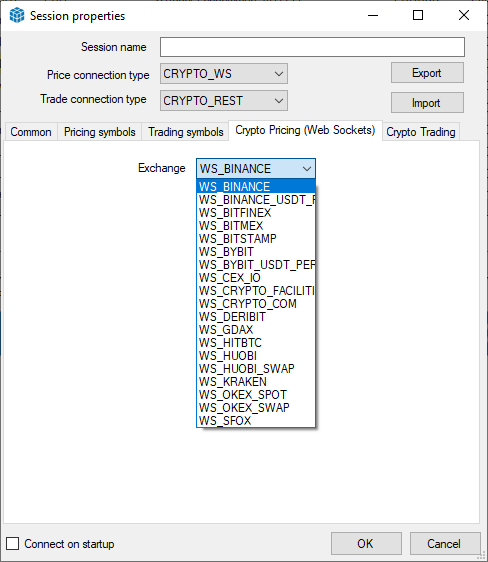Click the OK button
The height and width of the screenshot is (562, 488).
[x=366, y=543]
